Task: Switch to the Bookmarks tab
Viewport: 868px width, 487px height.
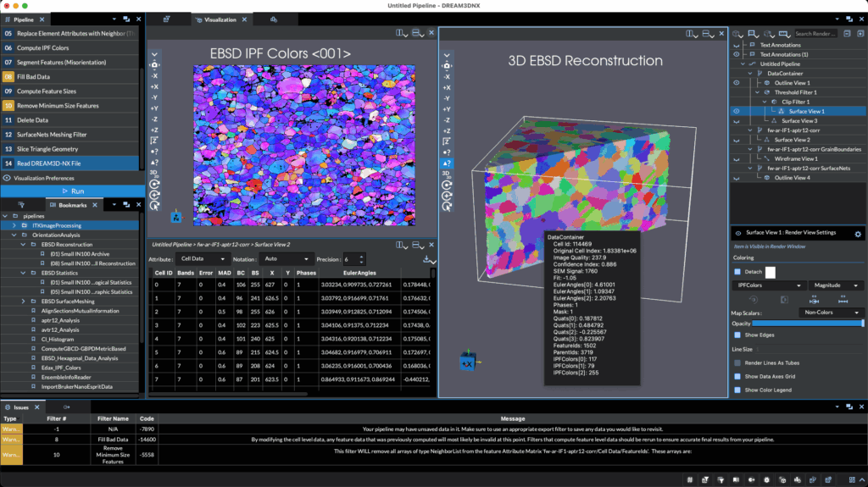Action: 68,205
